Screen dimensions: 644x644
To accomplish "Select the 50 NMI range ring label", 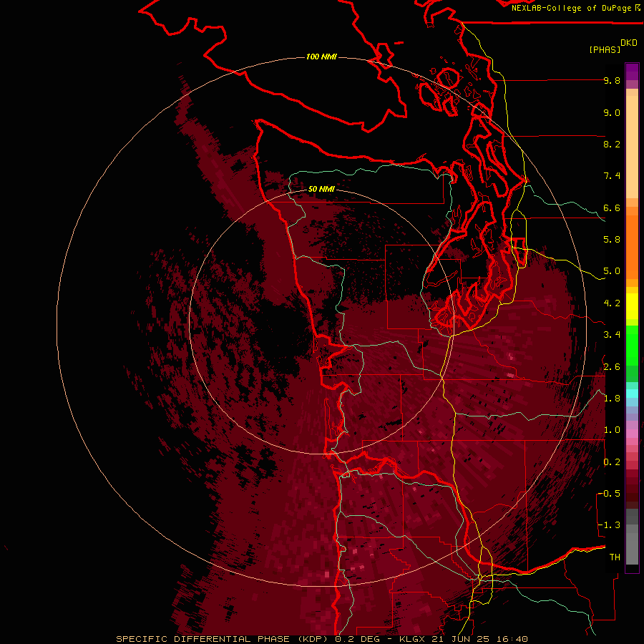I will coord(321,189).
